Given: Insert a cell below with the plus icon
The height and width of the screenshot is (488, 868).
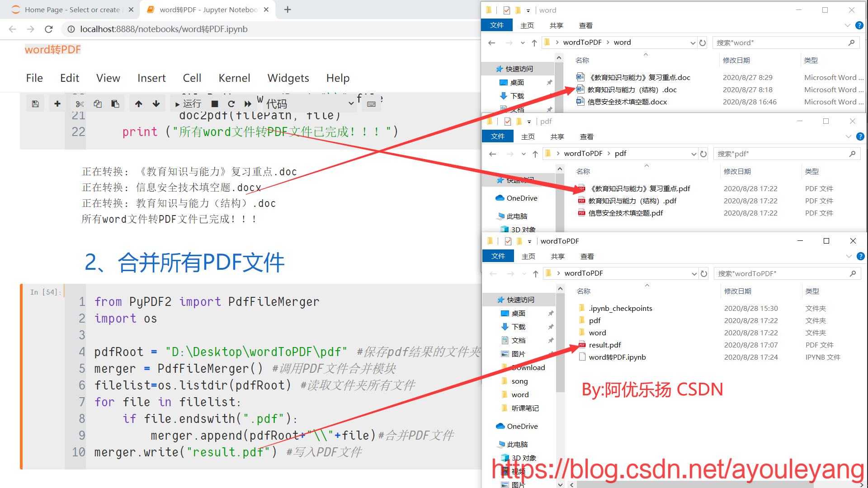Looking at the screenshot, I should click(x=57, y=104).
